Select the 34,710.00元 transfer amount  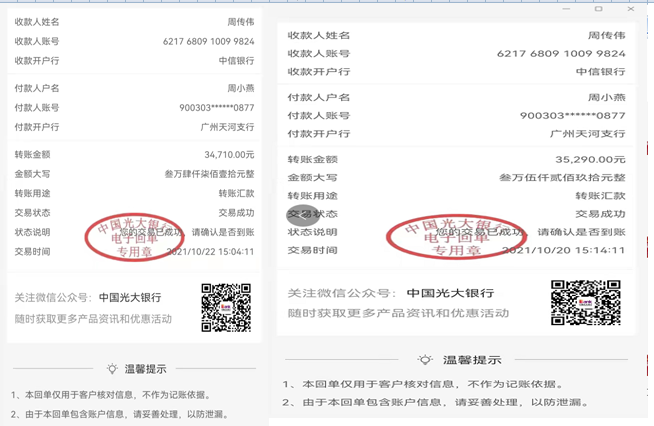coord(230,155)
